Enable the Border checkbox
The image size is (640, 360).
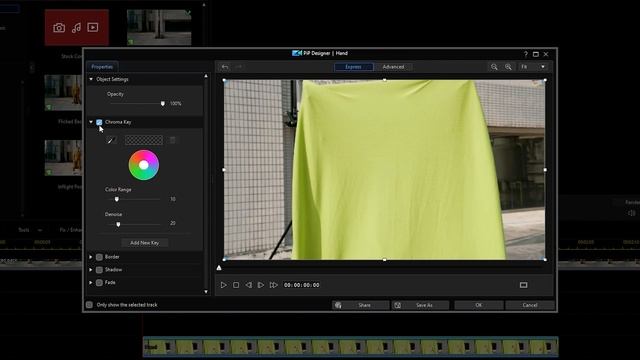[x=99, y=257]
